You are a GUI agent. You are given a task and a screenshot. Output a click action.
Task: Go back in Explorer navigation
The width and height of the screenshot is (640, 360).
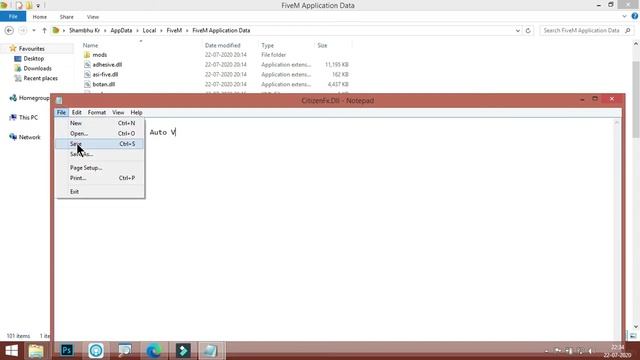[9, 31]
